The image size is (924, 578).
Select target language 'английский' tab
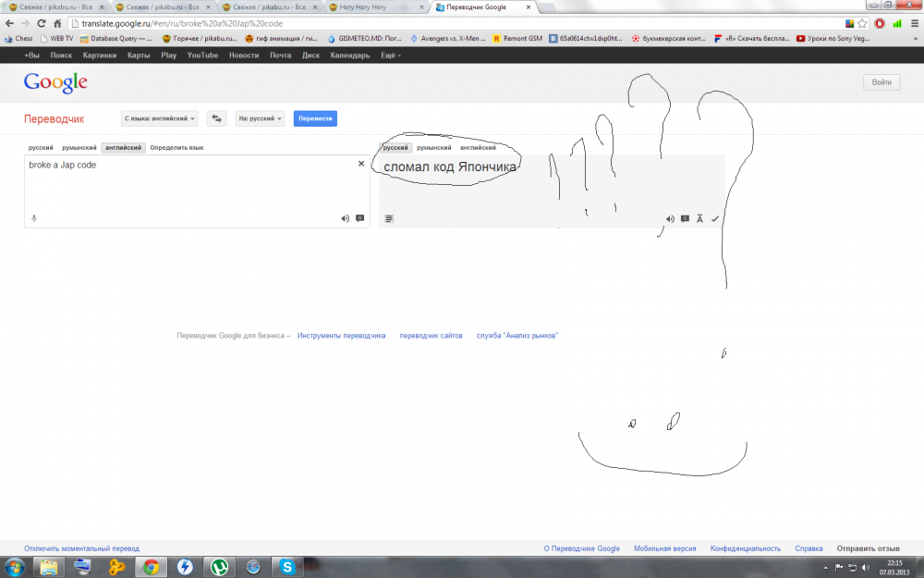tap(478, 147)
